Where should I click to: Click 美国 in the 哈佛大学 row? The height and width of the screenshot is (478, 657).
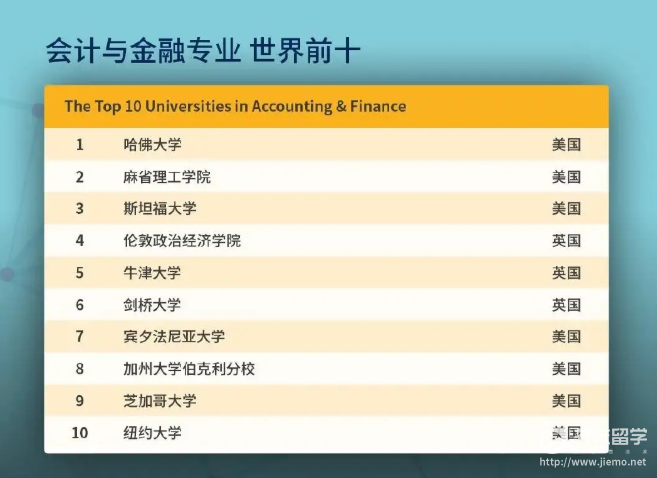tap(566, 145)
